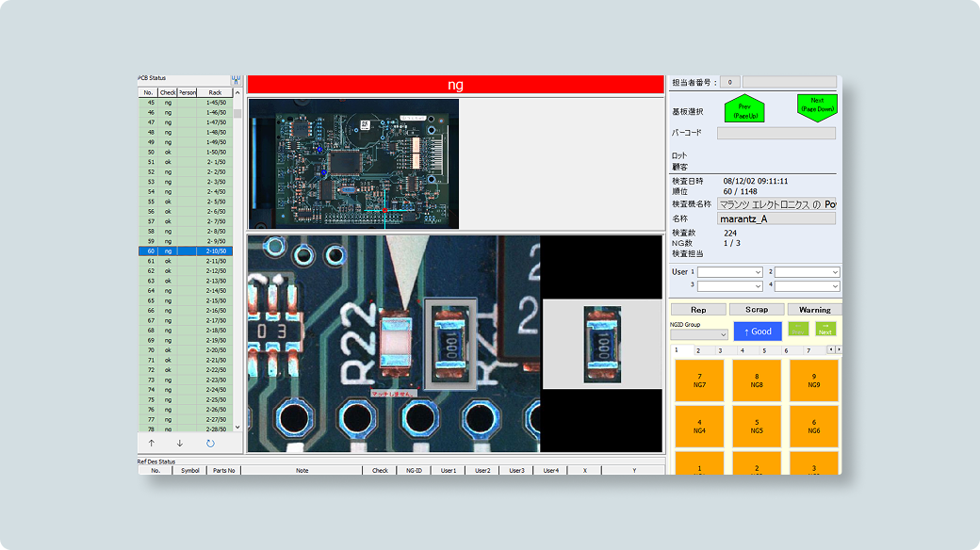The width and height of the screenshot is (980, 550).
Task: Click the blue Good button
Action: (x=758, y=332)
